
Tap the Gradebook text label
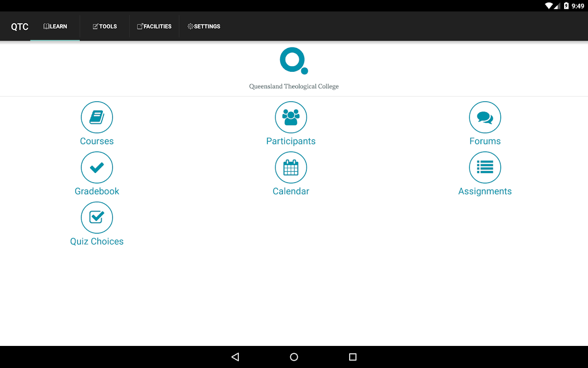click(97, 191)
